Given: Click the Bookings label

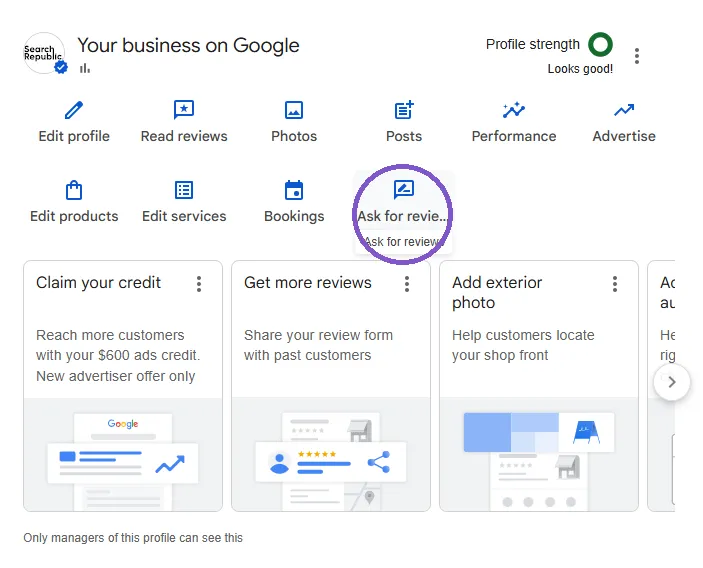Looking at the screenshot, I should click(294, 216).
